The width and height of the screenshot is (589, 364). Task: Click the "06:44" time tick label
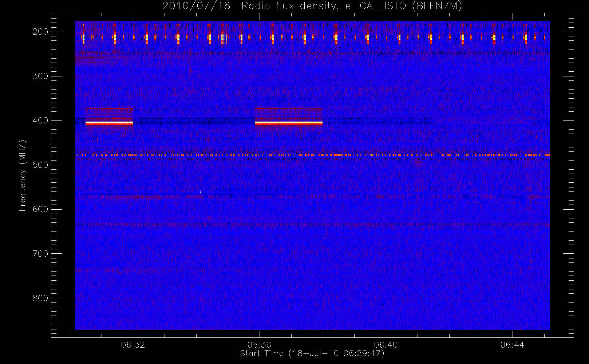[x=512, y=345]
